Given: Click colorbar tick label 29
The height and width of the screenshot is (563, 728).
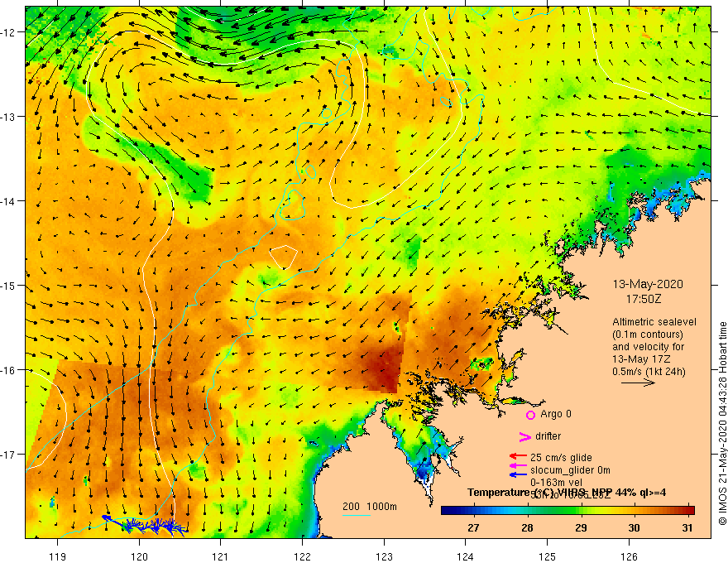Looking at the screenshot, I should tap(581, 527).
